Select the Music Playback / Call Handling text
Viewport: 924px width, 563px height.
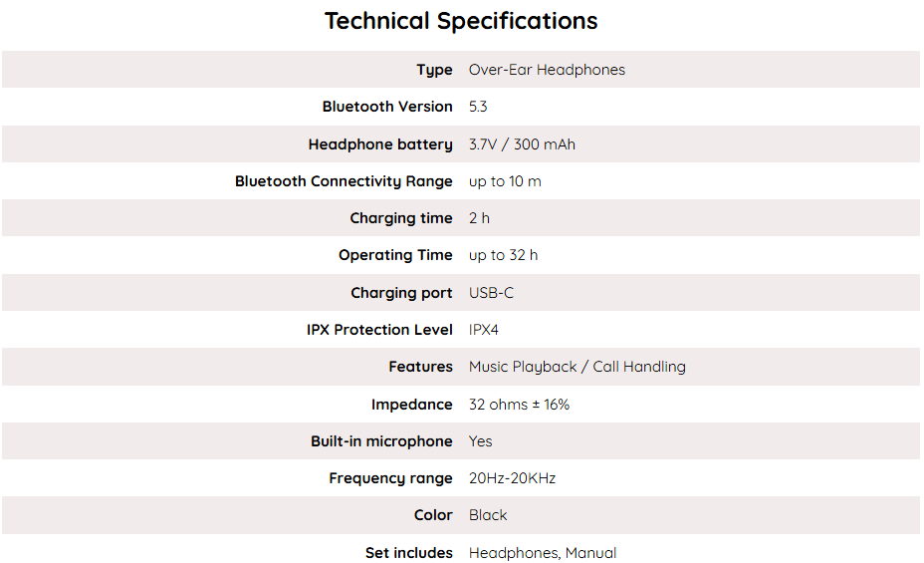tap(577, 367)
